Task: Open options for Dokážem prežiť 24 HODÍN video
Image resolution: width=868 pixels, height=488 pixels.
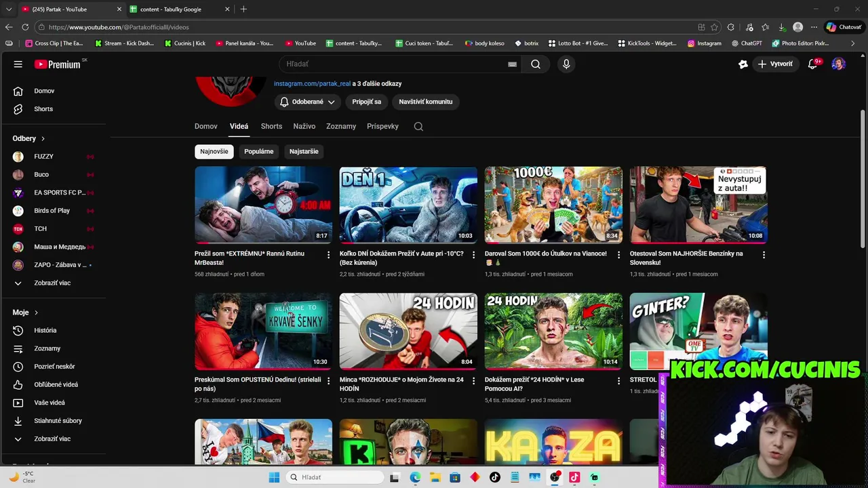Action: tap(618, 380)
